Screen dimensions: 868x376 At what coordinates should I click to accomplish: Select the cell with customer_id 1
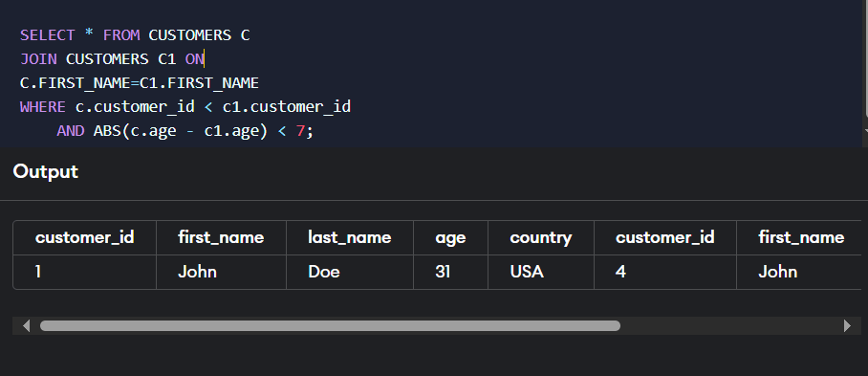coord(85,272)
